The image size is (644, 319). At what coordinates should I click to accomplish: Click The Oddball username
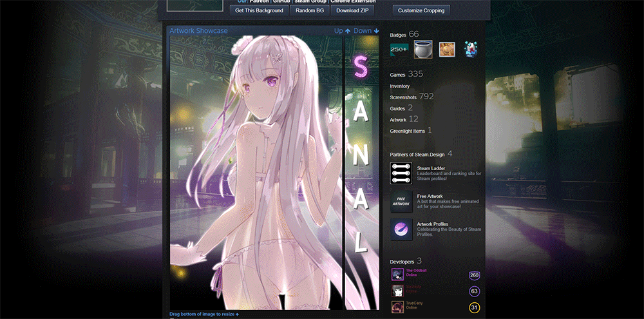pyautogui.click(x=415, y=271)
